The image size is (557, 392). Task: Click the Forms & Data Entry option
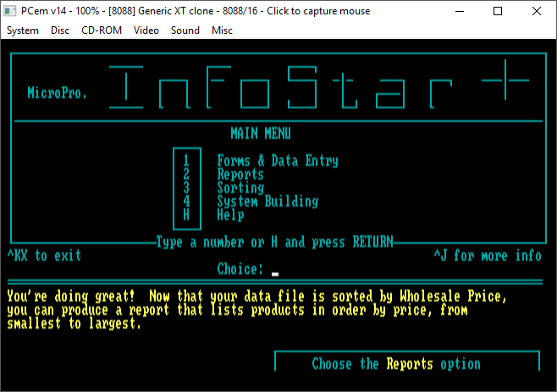pyautogui.click(x=278, y=161)
